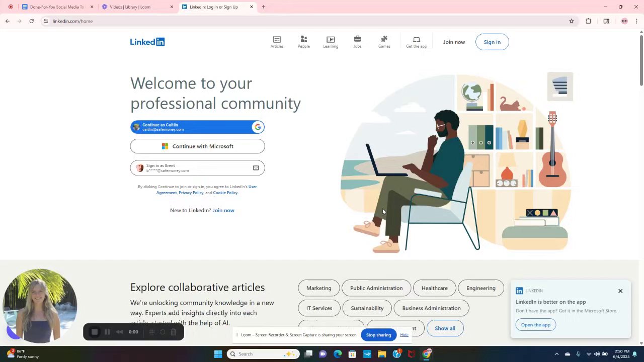The height and width of the screenshot is (362, 644).
Task: Open the volume control in system tray
Action: [x=597, y=354]
